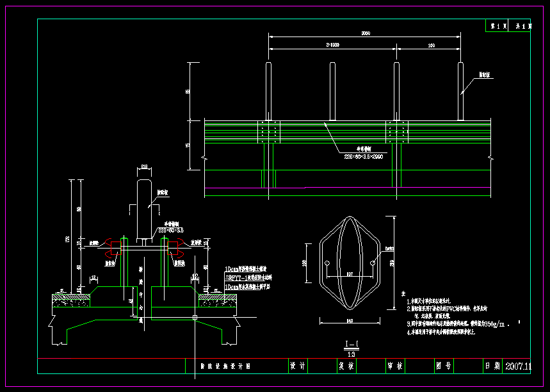Select the left small bolt hole circle
Screen dimensions: 550x392
click(x=327, y=263)
